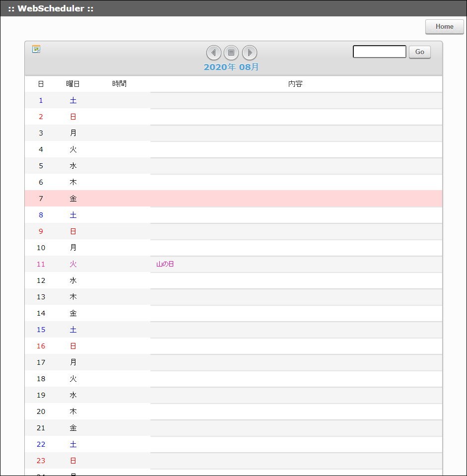Advance to September using the right arrow

tap(249, 52)
